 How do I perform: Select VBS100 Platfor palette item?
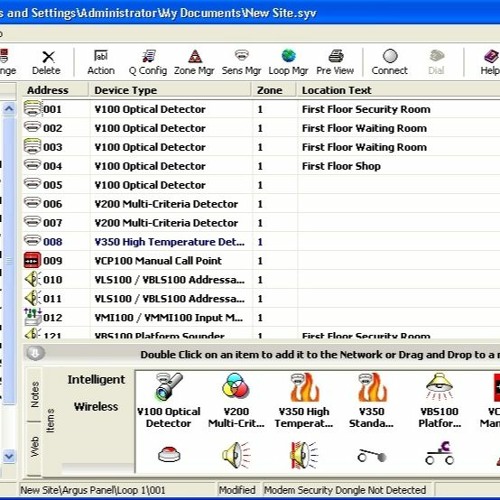pos(440,400)
